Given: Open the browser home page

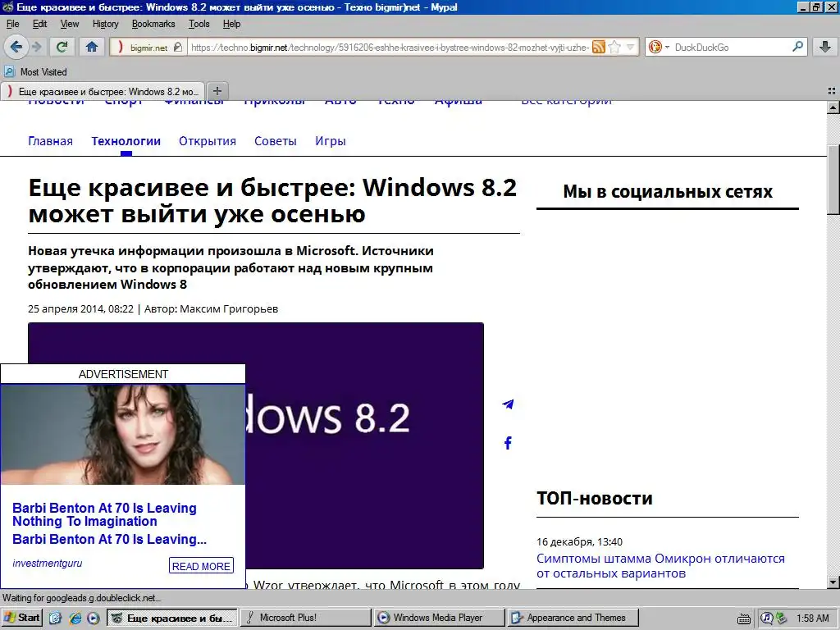Looking at the screenshot, I should coord(92,47).
